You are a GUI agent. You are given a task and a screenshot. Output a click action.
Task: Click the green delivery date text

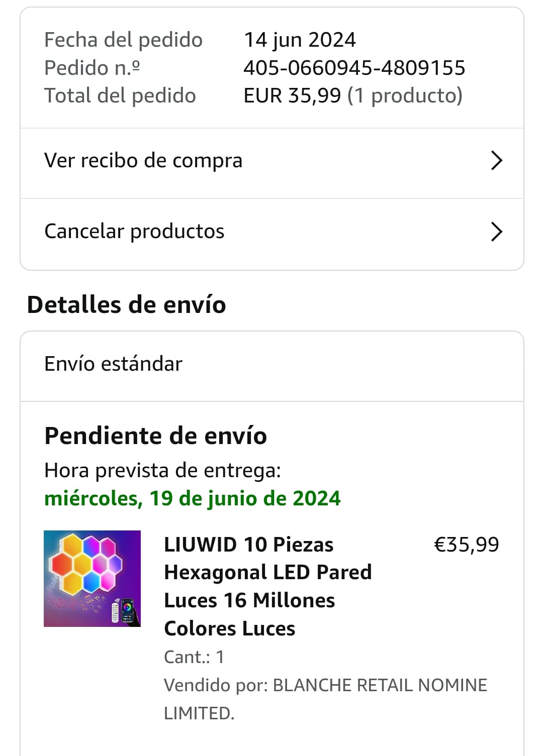coord(192,498)
